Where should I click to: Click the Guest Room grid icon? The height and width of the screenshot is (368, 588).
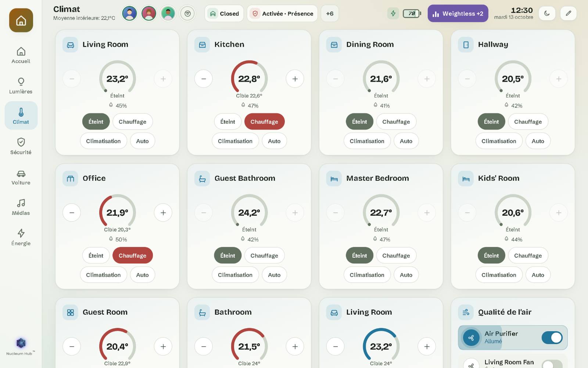(70, 313)
